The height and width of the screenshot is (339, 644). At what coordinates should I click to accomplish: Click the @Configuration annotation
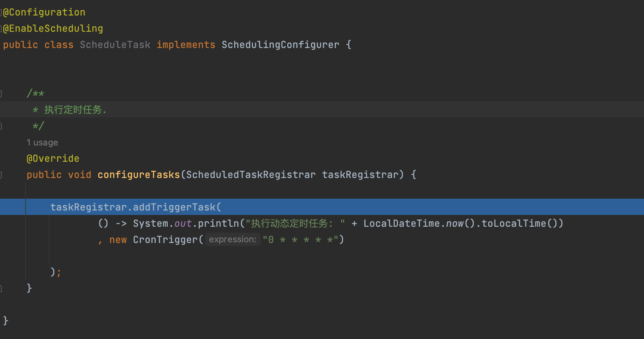coord(44,12)
